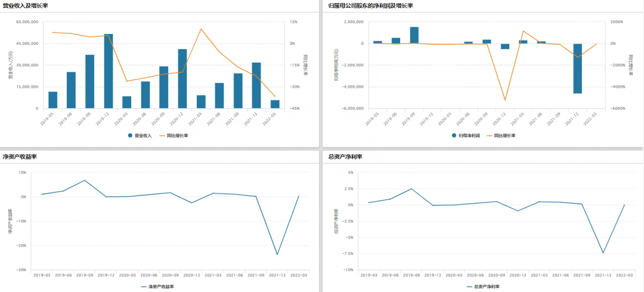Screen dimensions: 644x292
Task: Click the 2020-12 net profit growth trough
Action: click(505, 100)
